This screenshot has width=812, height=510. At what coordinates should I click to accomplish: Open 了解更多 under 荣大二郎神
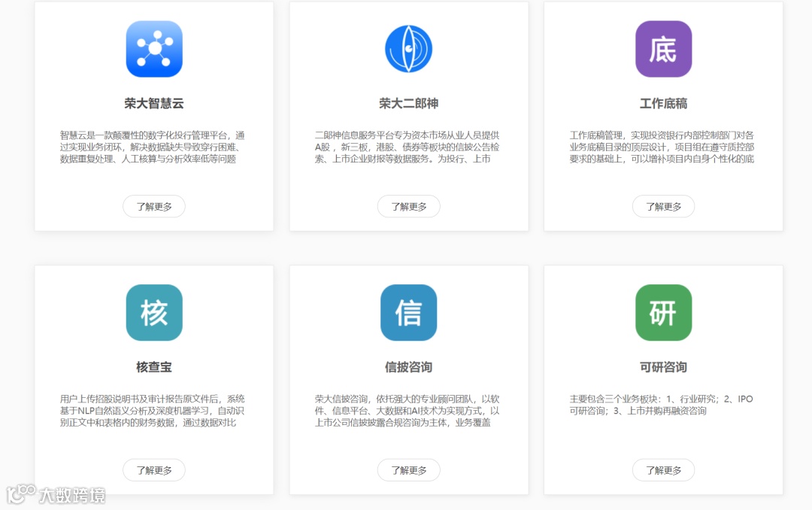(x=408, y=206)
